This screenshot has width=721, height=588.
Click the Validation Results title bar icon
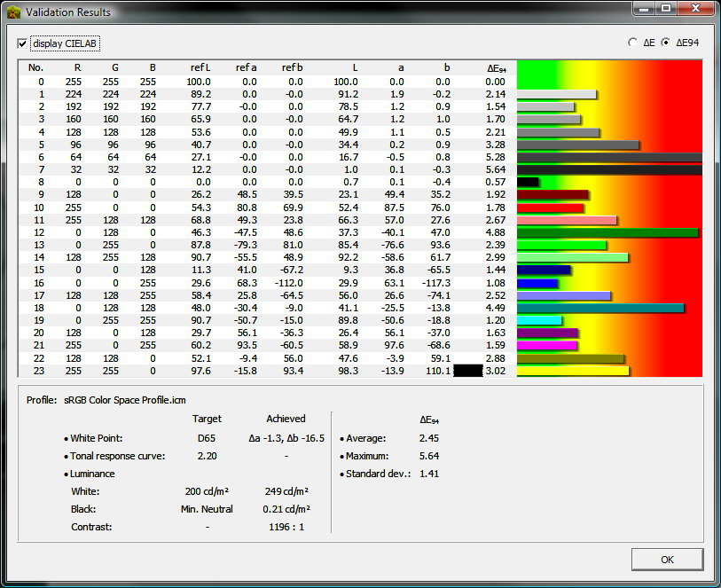[13, 12]
